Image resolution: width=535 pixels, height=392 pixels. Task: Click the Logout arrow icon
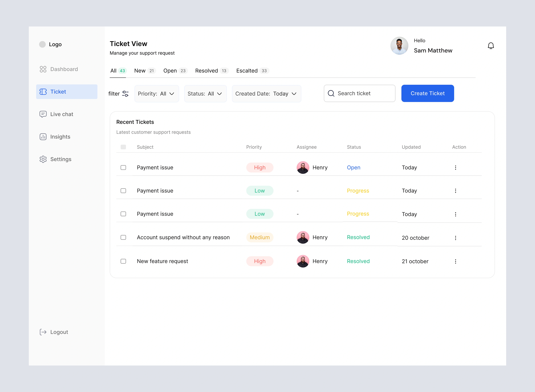tap(43, 332)
